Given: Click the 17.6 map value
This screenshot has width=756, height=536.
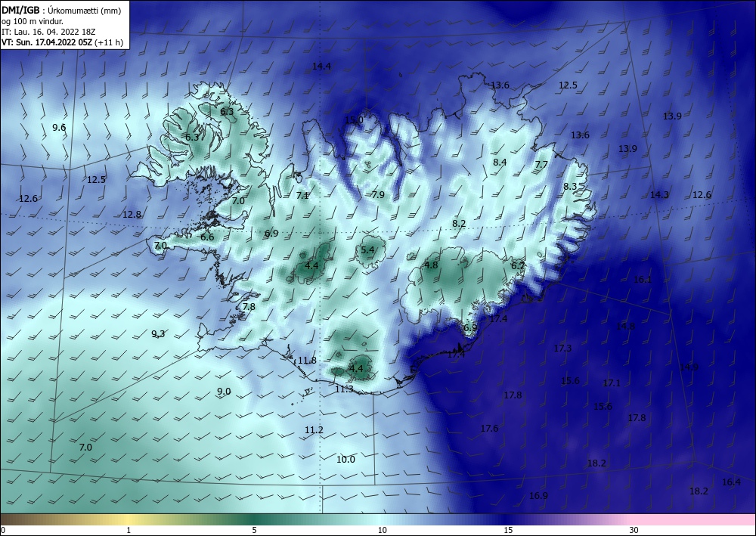Looking at the screenshot, I should click(x=489, y=428).
